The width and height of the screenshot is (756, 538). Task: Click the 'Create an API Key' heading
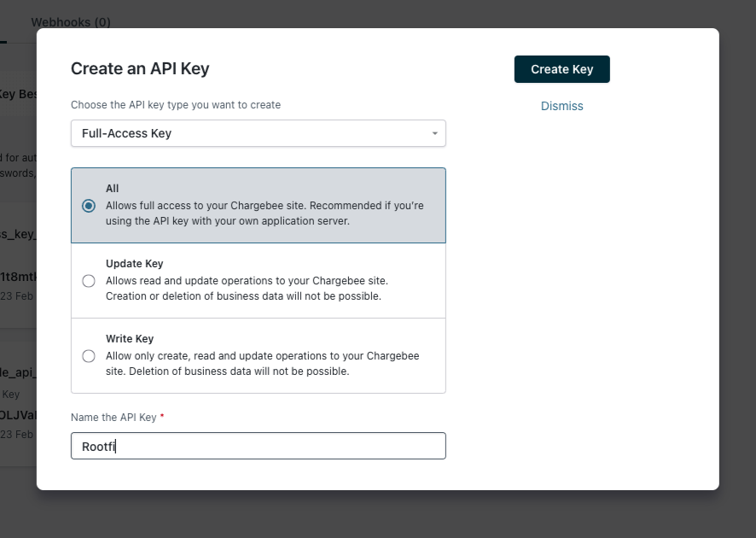tap(140, 68)
